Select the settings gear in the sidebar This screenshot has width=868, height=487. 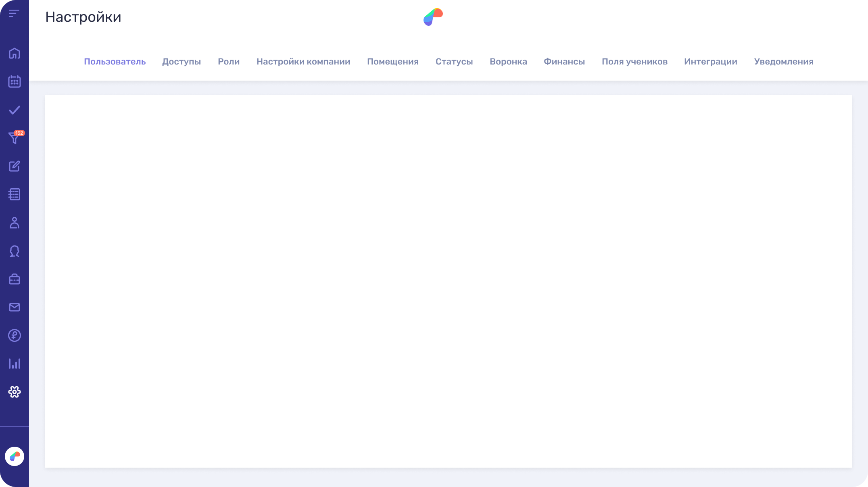[15, 392]
